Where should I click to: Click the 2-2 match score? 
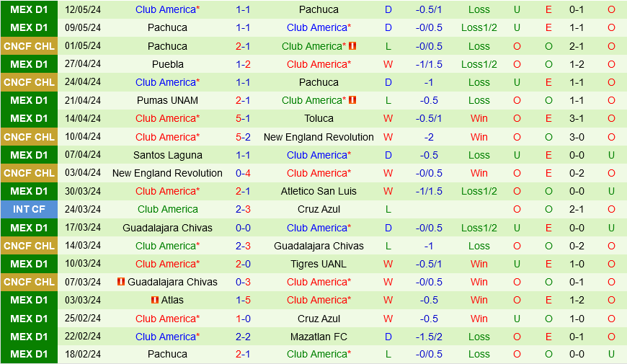click(243, 337)
